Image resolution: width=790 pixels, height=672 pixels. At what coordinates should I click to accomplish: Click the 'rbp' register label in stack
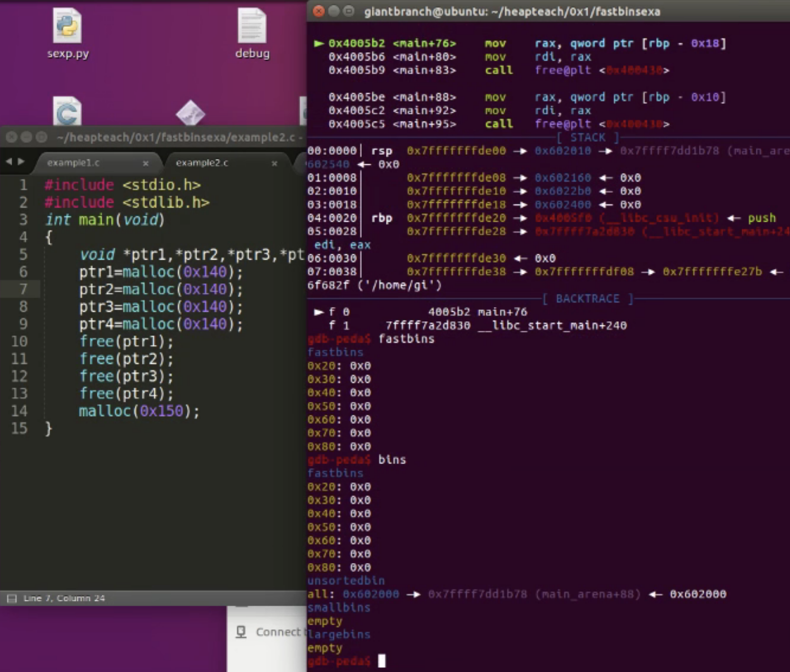(382, 218)
